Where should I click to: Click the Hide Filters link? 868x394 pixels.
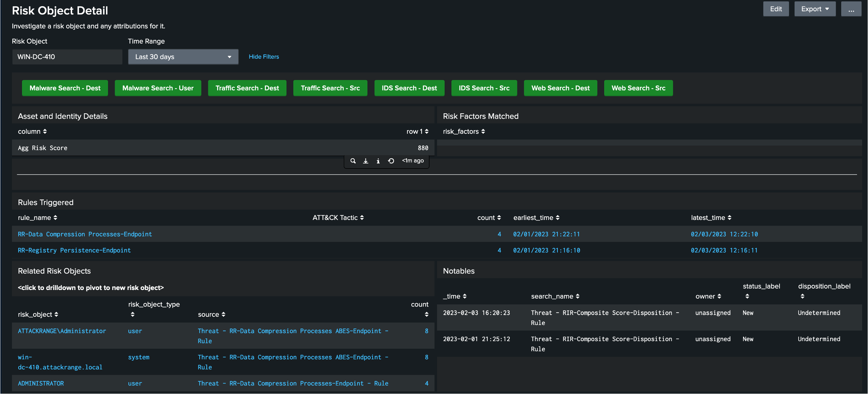click(263, 57)
